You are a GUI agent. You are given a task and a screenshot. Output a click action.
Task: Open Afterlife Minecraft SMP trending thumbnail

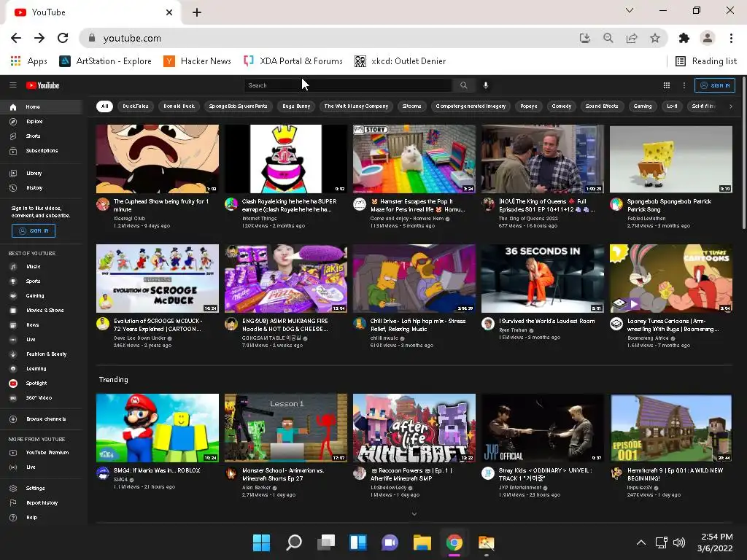[414, 427]
